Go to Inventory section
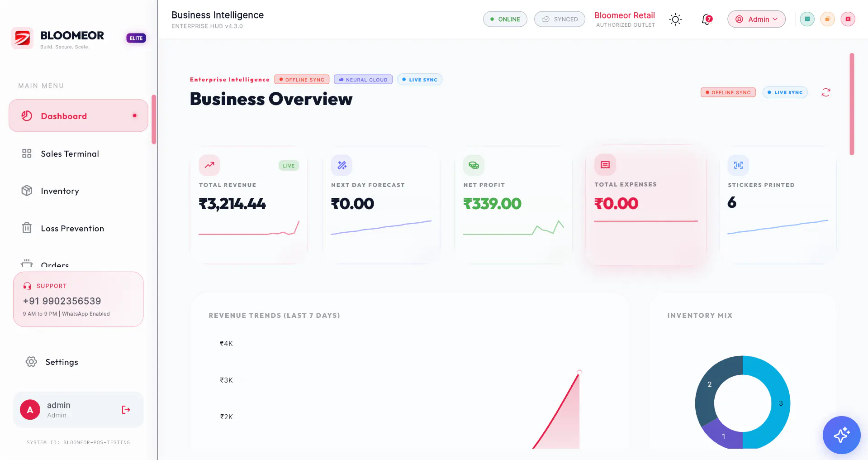Image resolution: width=868 pixels, height=460 pixels. (78, 191)
